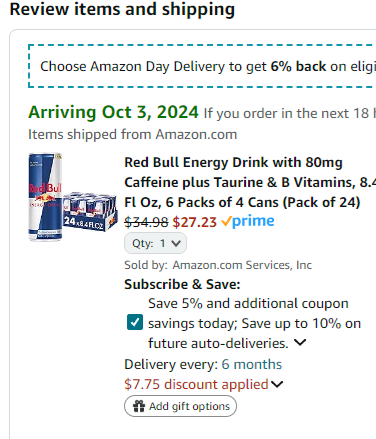Click the checkmark inside the Subscribe & Save box

pyautogui.click(x=135, y=322)
